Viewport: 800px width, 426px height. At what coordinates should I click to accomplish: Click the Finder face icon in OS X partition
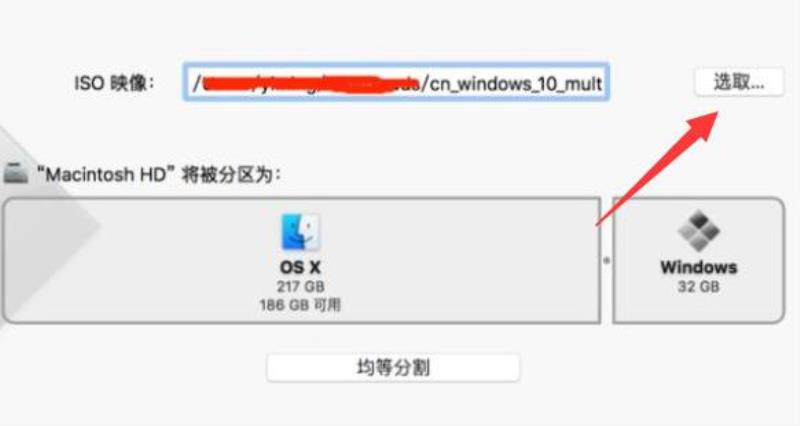(x=301, y=232)
